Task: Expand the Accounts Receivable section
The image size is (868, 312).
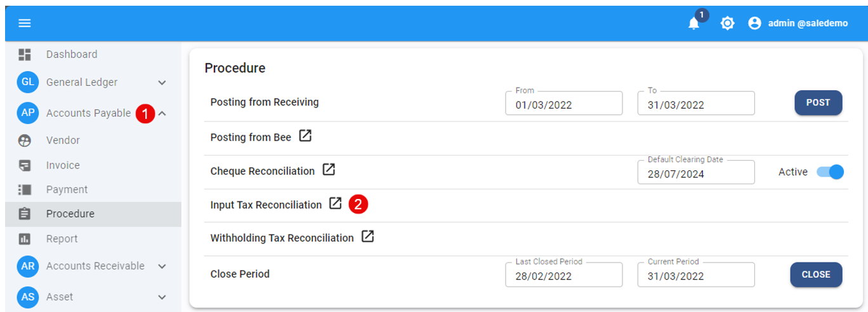Action: pyautogui.click(x=162, y=266)
